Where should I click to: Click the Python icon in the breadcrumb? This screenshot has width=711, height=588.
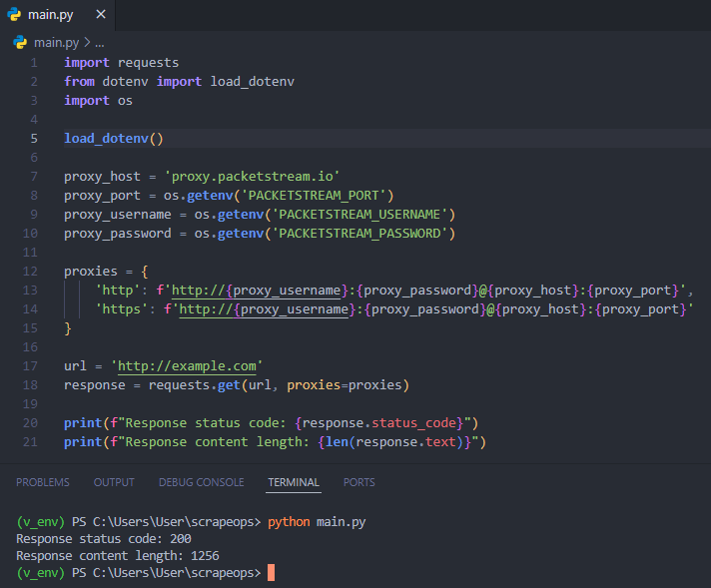21,42
